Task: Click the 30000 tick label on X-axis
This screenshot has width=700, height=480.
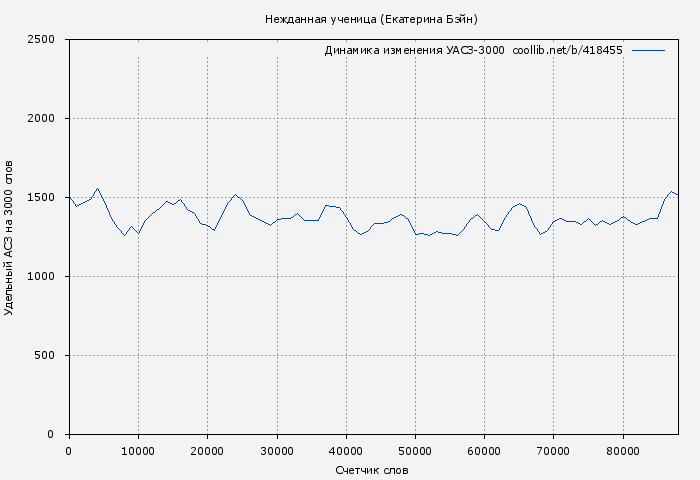Action: pyautogui.click(x=276, y=451)
